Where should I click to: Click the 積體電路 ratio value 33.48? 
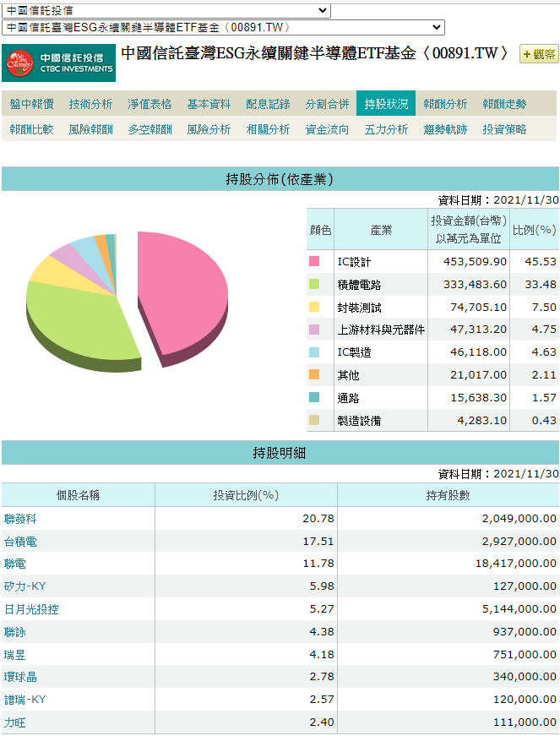(541, 284)
